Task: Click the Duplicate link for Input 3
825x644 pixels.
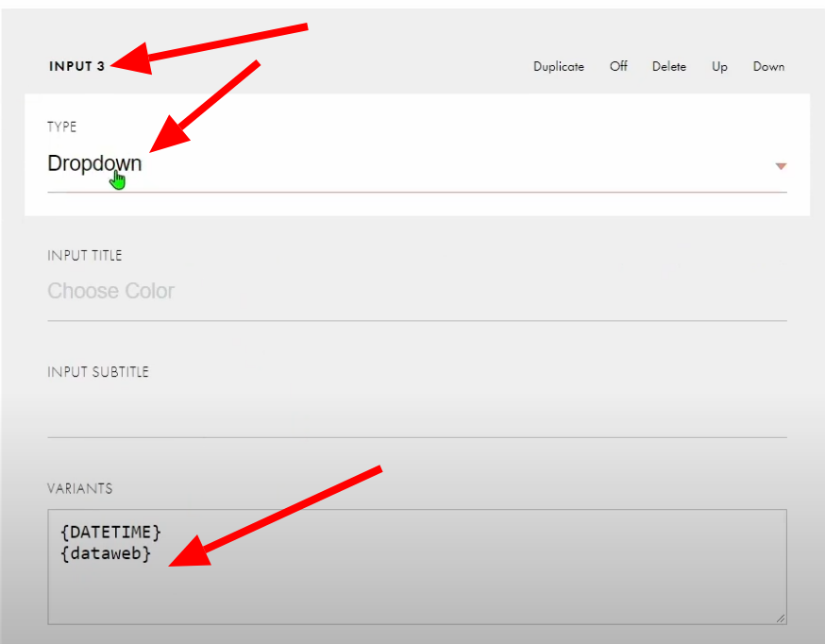Action: (x=558, y=67)
